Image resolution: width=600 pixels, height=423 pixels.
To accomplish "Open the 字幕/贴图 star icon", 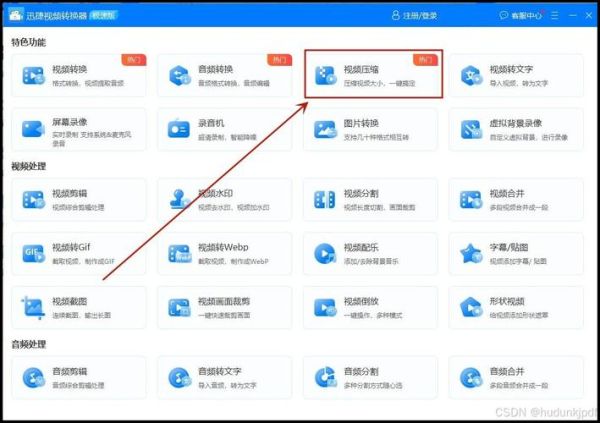I will (x=471, y=254).
